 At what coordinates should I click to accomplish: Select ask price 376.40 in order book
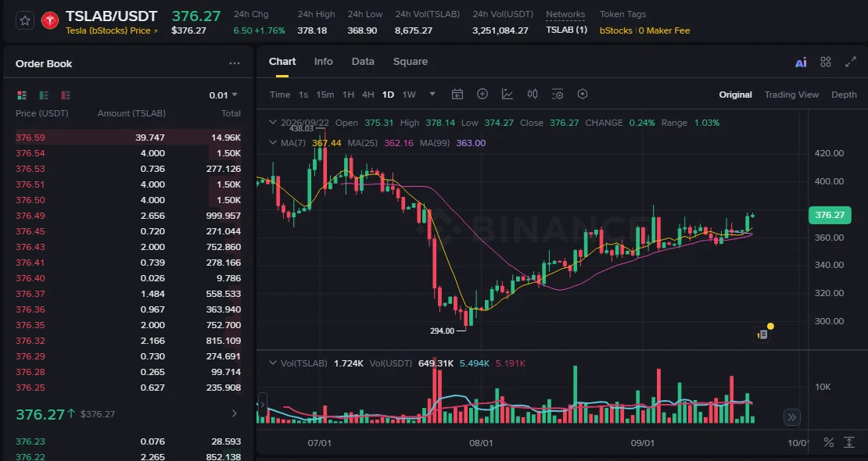(30, 278)
